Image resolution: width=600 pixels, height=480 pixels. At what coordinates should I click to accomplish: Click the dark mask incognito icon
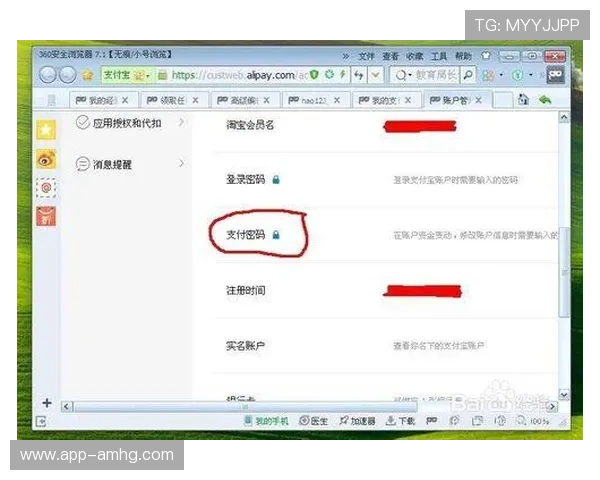click(x=555, y=75)
